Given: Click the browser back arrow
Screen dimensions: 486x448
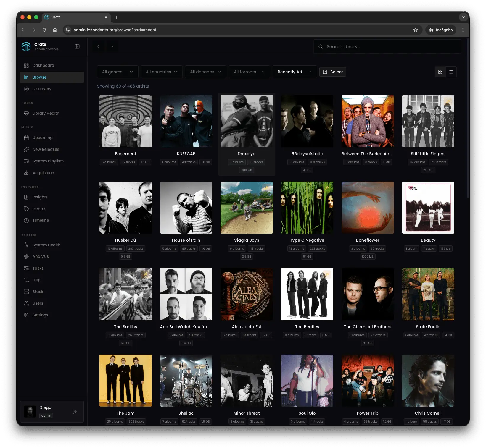Looking at the screenshot, I should [x=23, y=30].
